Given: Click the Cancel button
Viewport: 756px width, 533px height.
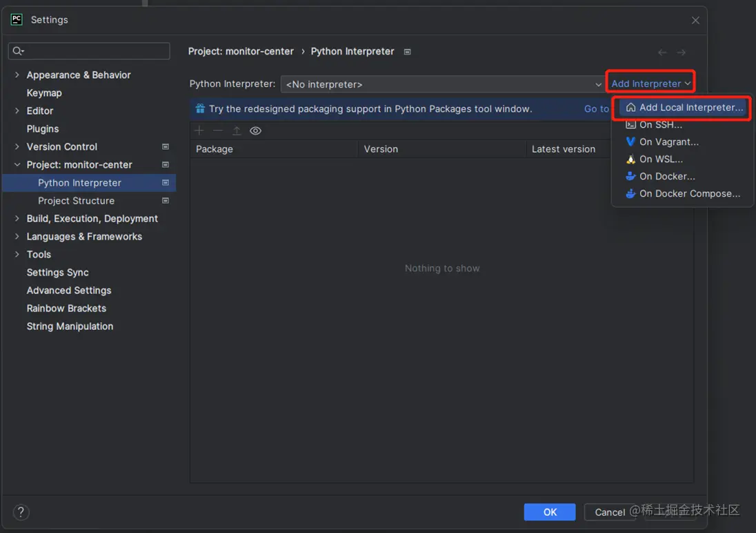Looking at the screenshot, I should point(610,512).
